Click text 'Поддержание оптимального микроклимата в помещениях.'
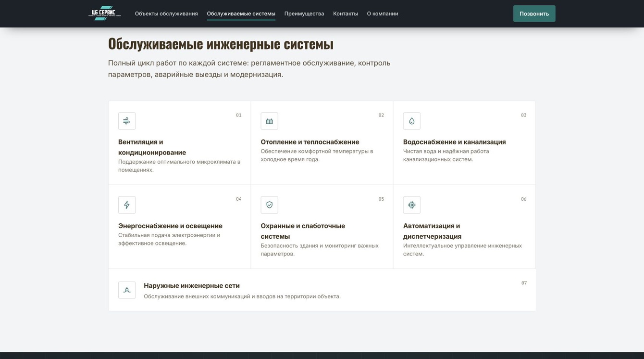 click(x=179, y=166)
